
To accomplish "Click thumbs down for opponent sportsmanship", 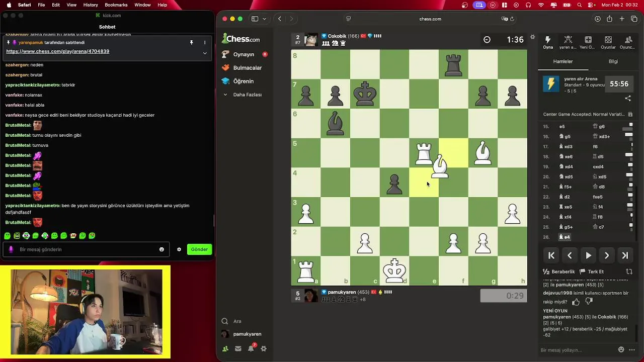I will 589,302.
